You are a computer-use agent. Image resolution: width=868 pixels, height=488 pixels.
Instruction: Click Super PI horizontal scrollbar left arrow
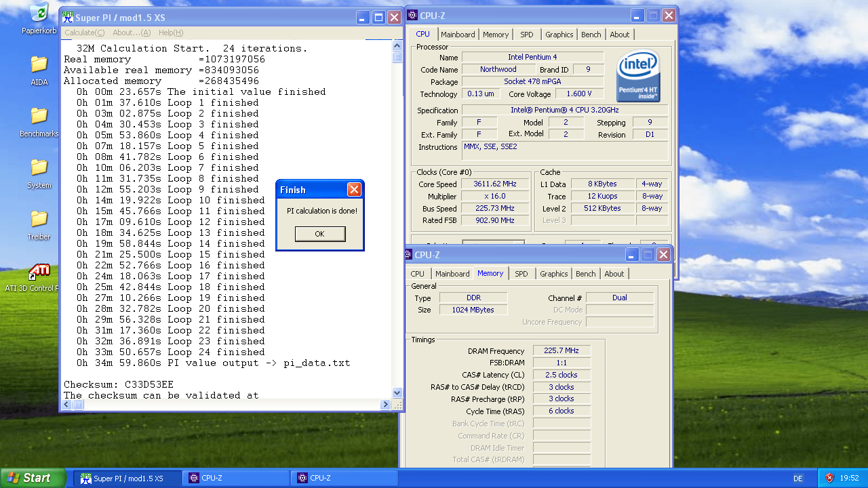(x=68, y=405)
